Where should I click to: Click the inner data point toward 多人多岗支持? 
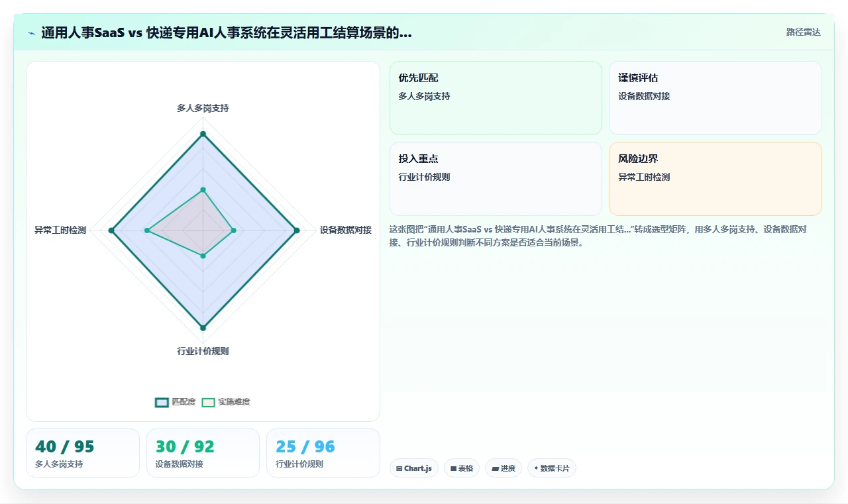pyautogui.click(x=203, y=190)
